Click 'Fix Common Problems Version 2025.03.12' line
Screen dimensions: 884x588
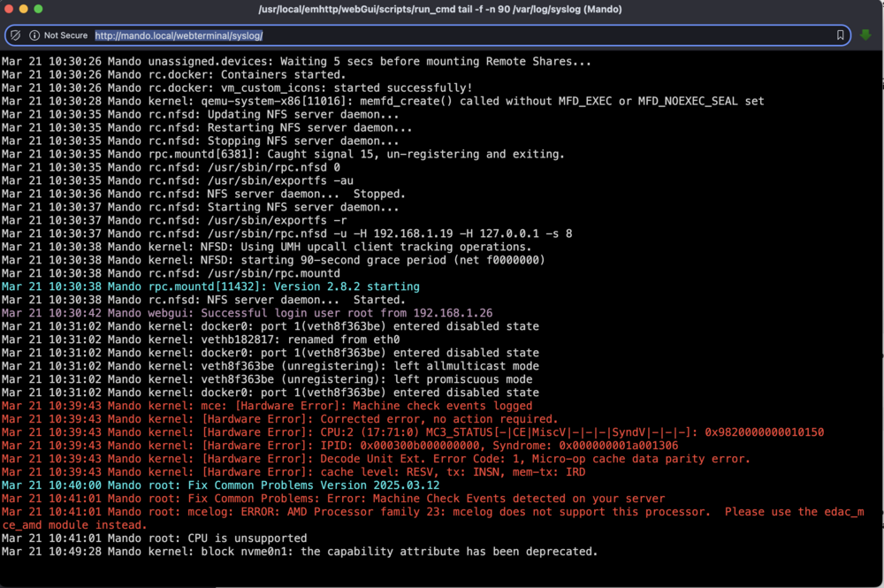point(220,485)
